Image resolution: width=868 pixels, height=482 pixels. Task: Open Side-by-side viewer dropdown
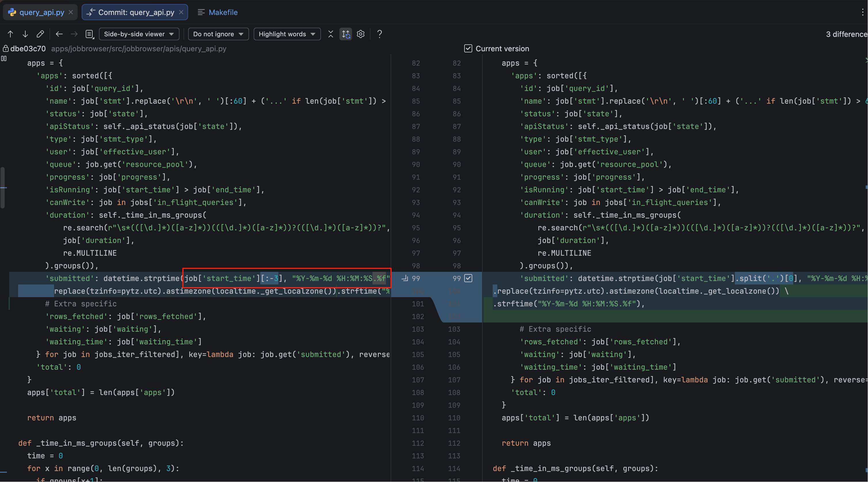pyautogui.click(x=139, y=34)
